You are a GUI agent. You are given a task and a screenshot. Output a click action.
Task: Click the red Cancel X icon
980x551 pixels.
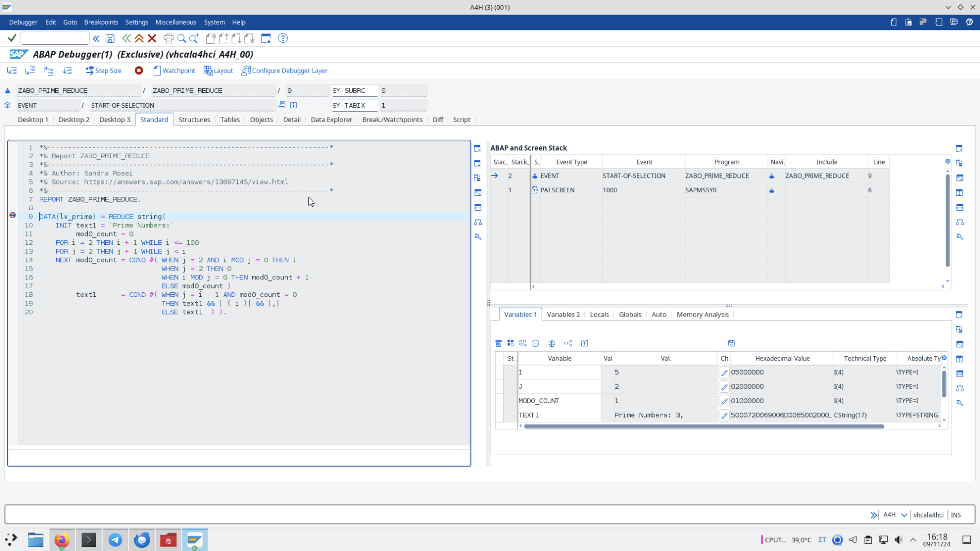coord(152,38)
